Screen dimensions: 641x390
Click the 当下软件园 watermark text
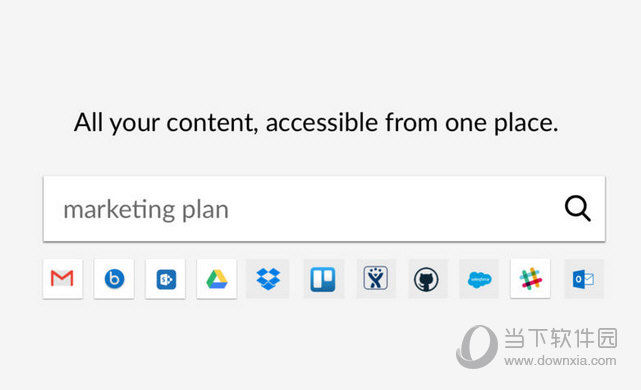(x=560, y=338)
